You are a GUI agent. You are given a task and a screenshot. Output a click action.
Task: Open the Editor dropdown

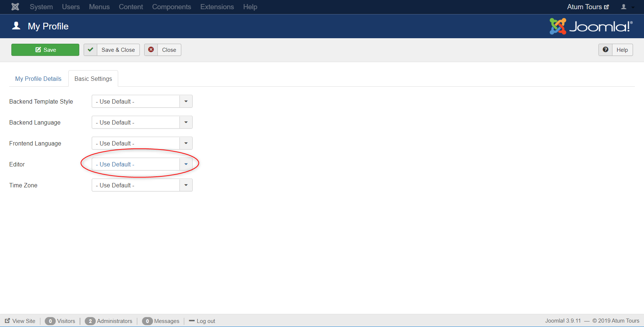(142, 164)
